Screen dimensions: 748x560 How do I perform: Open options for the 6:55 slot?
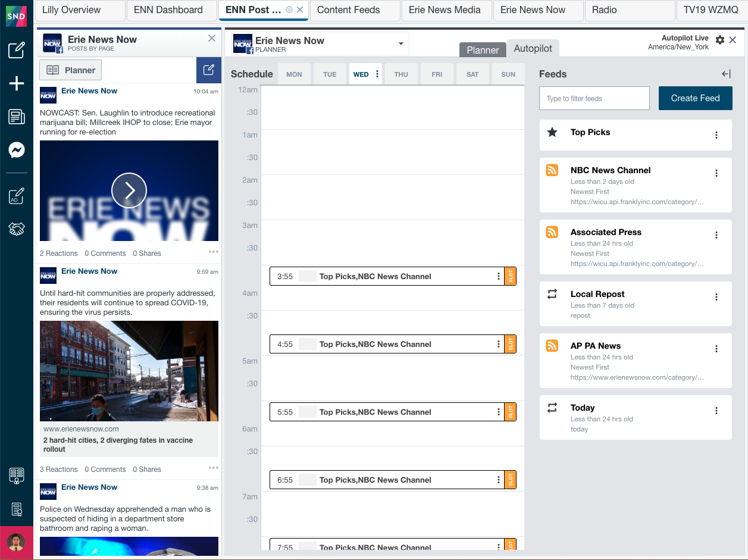point(499,480)
